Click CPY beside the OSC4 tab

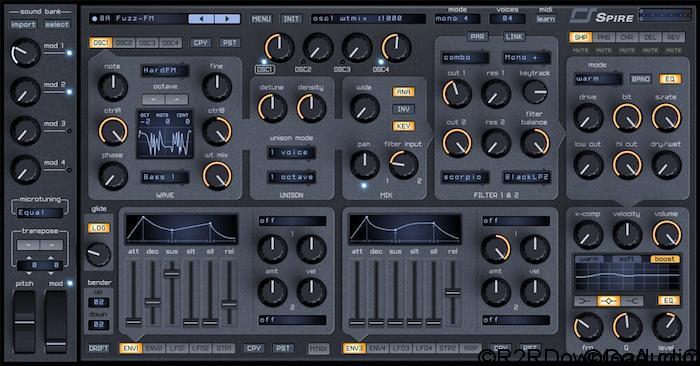click(x=201, y=43)
